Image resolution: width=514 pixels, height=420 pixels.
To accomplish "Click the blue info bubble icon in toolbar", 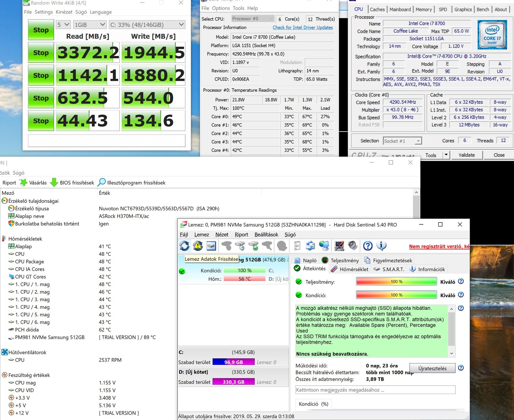I will [x=381, y=246].
